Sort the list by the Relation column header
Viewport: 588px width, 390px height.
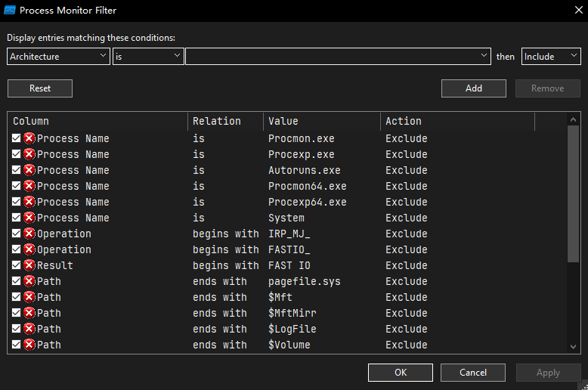click(x=224, y=121)
